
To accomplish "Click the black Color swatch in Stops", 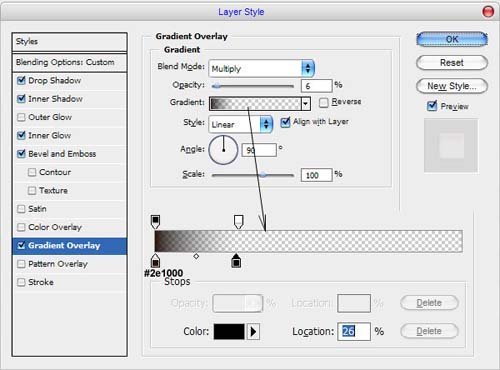I will 229,332.
